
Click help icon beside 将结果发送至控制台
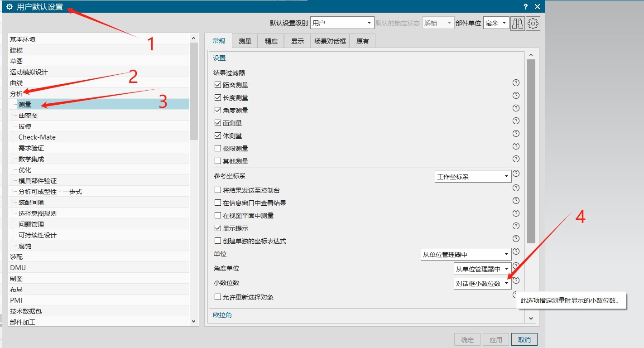click(x=516, y=188)
